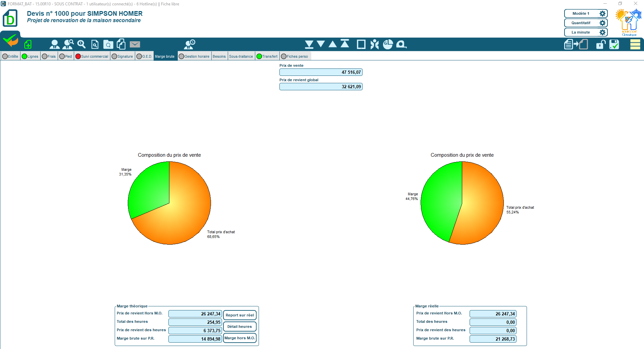Click the Modèle 1 button
Screen dimensions: 644x349
[581, 13]
